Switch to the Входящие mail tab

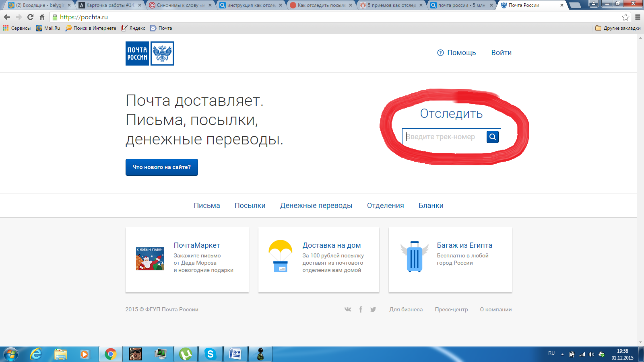coord(39,5)
